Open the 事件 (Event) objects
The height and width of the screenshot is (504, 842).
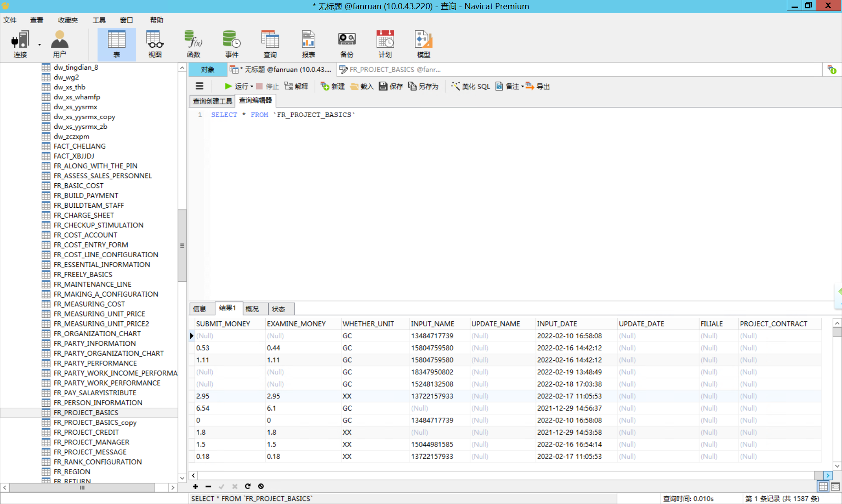coord(232,44)
